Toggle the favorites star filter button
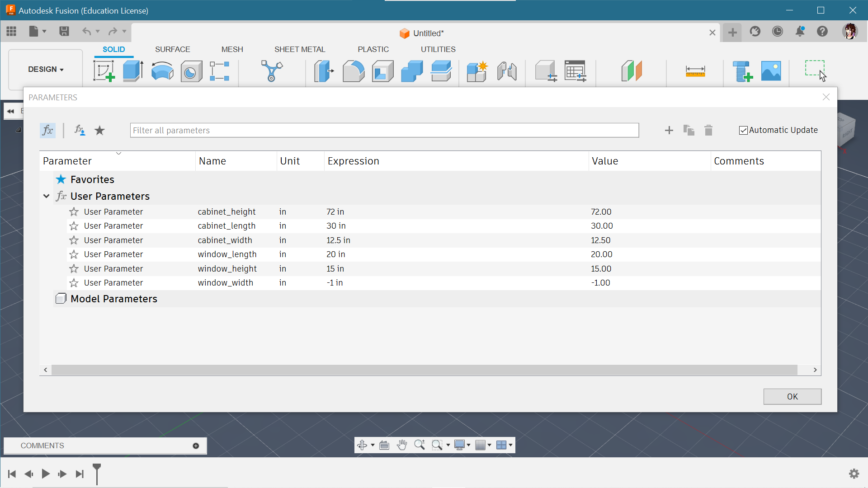 [99, 131]
